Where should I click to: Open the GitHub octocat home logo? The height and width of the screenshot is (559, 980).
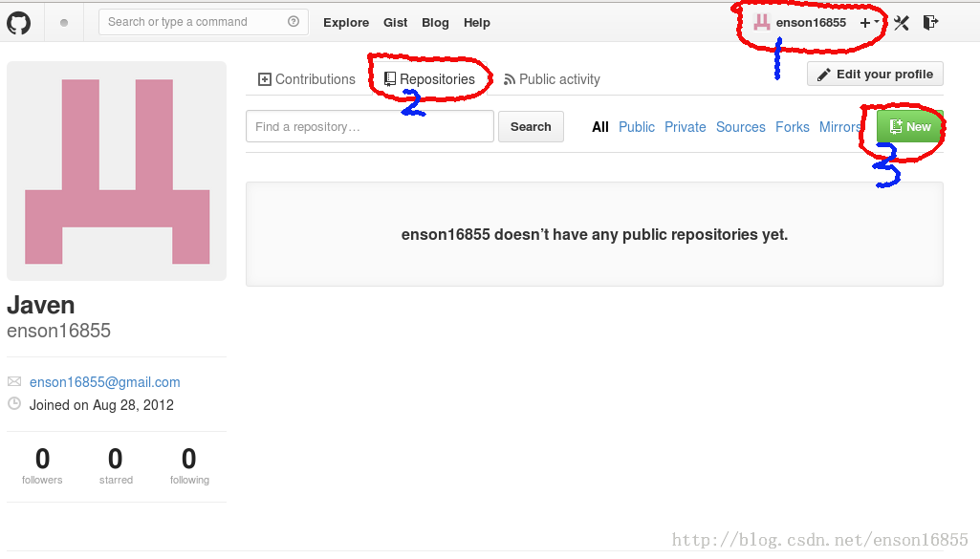coord(19,23)
